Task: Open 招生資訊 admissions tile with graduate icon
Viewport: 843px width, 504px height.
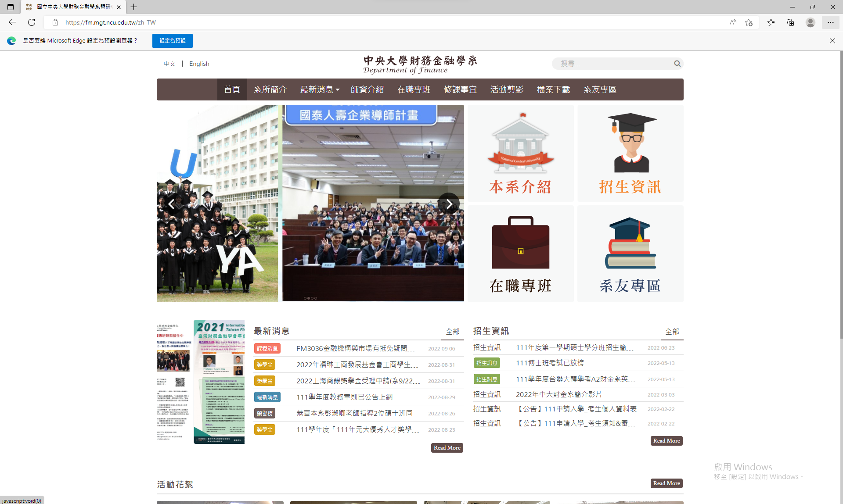Action: [630, 153]
